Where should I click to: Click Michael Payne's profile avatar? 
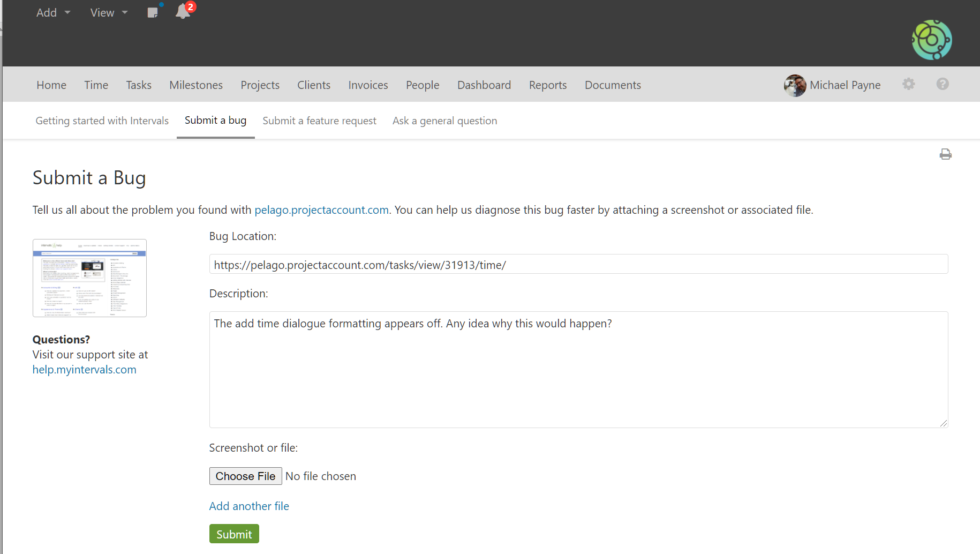coord(795,85)
